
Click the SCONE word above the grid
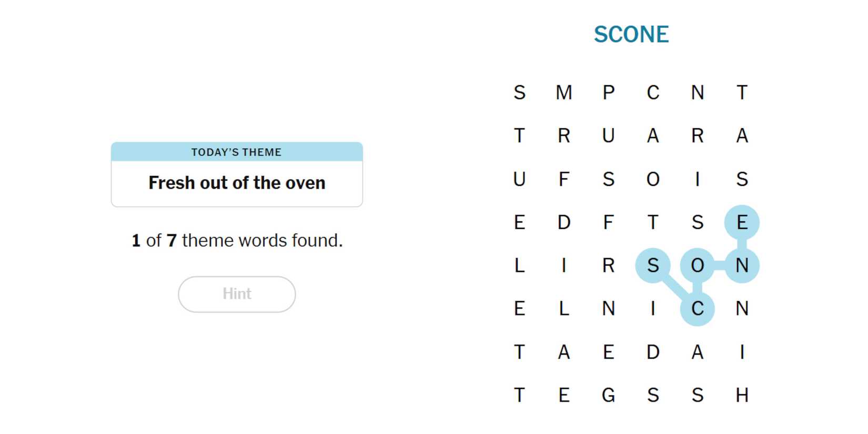click(631, 35)
